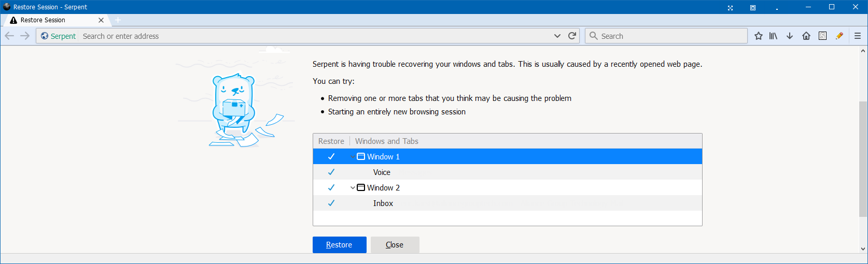
Task: Click the Serpent identity globe icon
Action: [45, 36]
